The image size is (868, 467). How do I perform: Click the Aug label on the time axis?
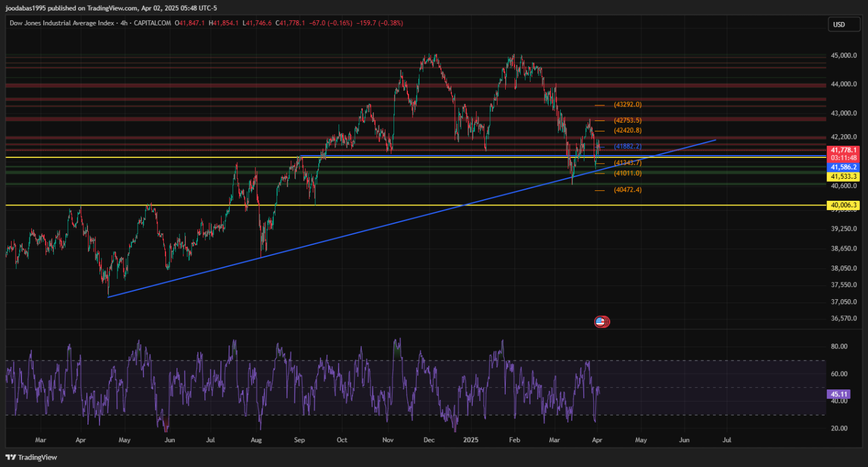coord(256,440)
